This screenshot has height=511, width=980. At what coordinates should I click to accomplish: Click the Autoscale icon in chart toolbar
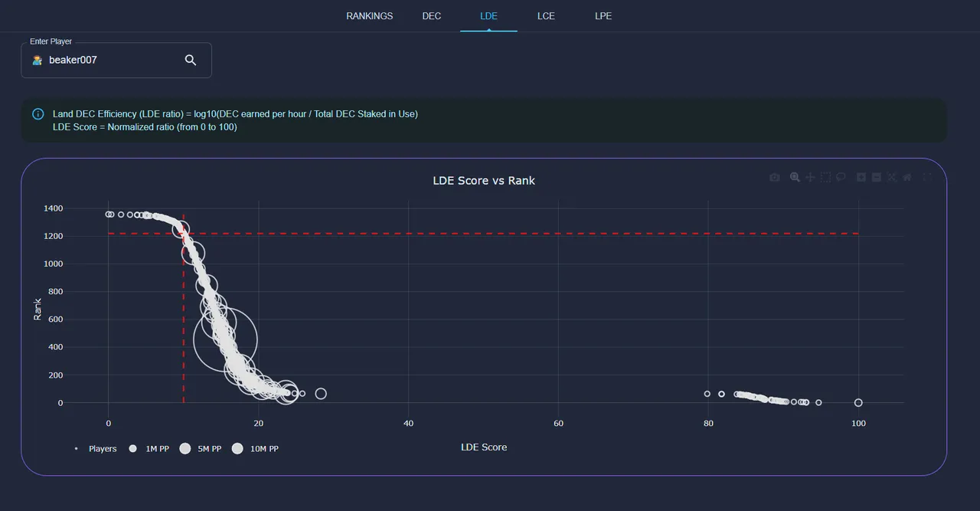click(x=892, y=177)
